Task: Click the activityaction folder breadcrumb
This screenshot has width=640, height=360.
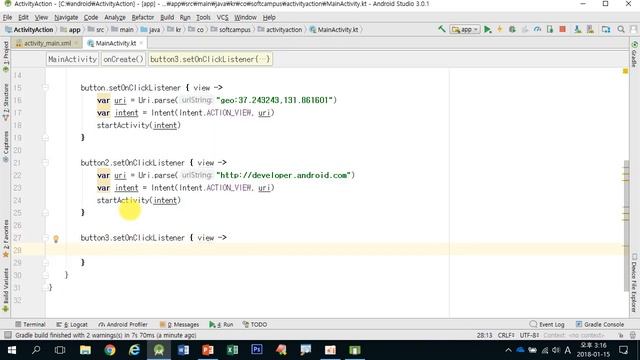Action: click(280, 29)
